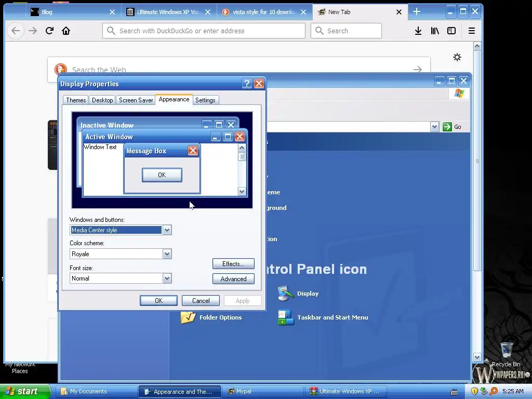Image resolution: width=532 pixels, height=399 pixels.
Task: Click My Documents taskbar button
Action: tap(96, 392)
